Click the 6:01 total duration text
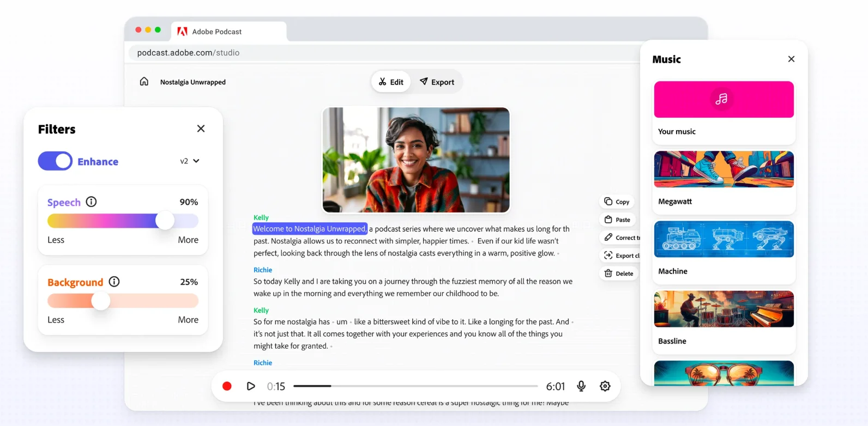Screen dimensions: 868x426 tap(556, 386)
